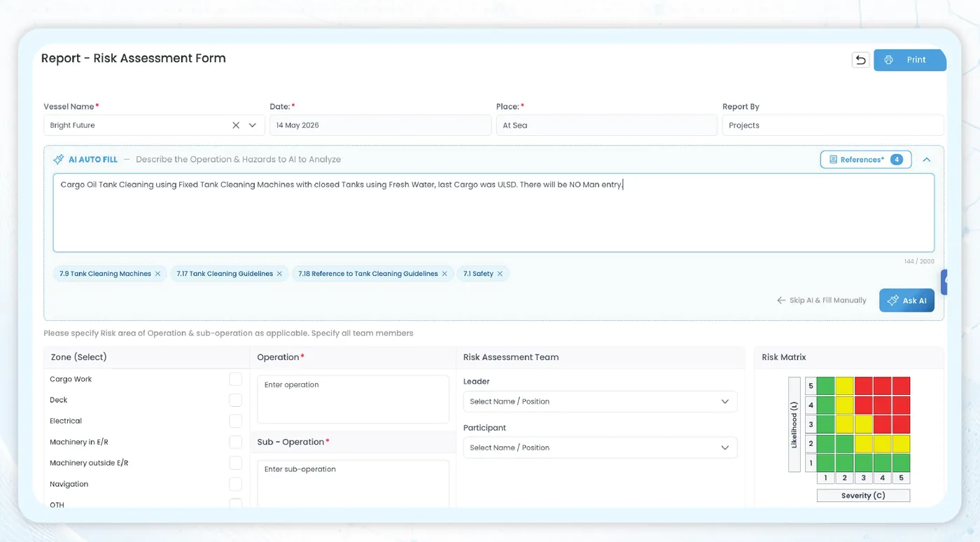Click Skip AI & Fill Manually link
980x542 pixels.
point(821,300)
